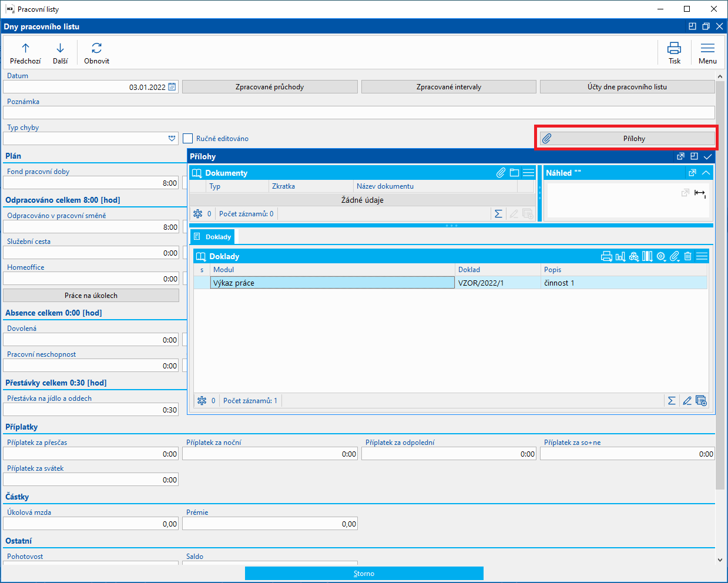The width and height of the screenshot is (728, 583).
Task: Click the folder icon in the Dokumenty header
Action: 514,173
